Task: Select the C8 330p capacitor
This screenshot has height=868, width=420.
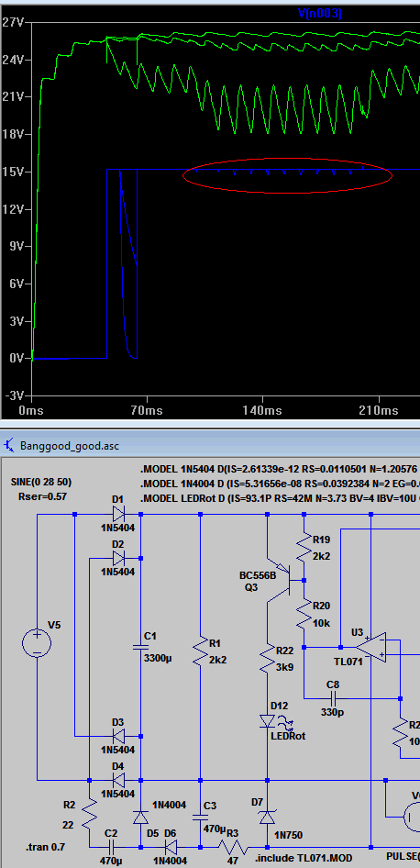Action: point(333,697)
